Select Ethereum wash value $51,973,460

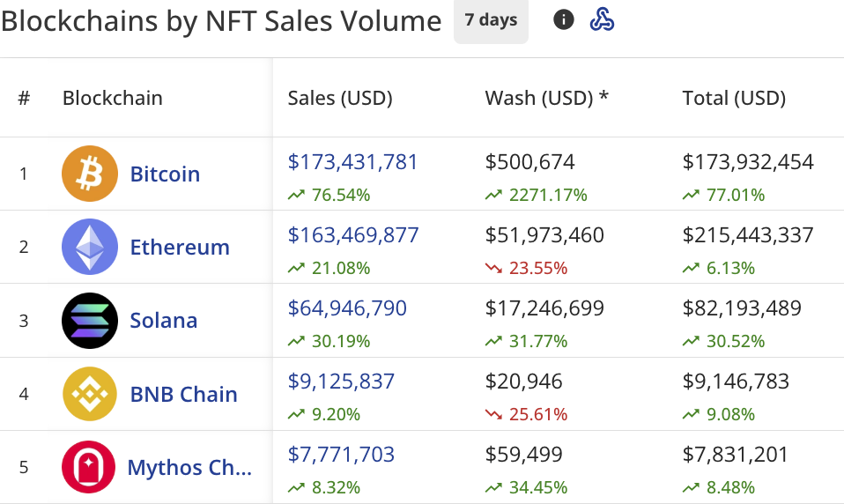click(544, 234)
